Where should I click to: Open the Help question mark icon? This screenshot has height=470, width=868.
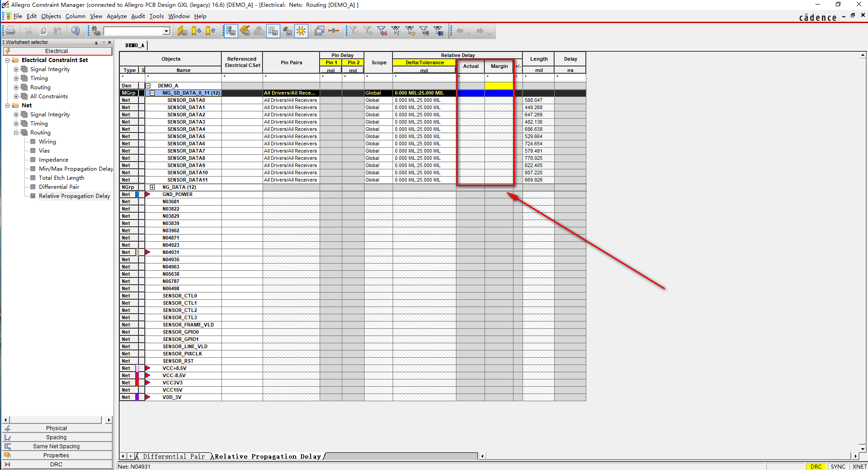point(76,31)
